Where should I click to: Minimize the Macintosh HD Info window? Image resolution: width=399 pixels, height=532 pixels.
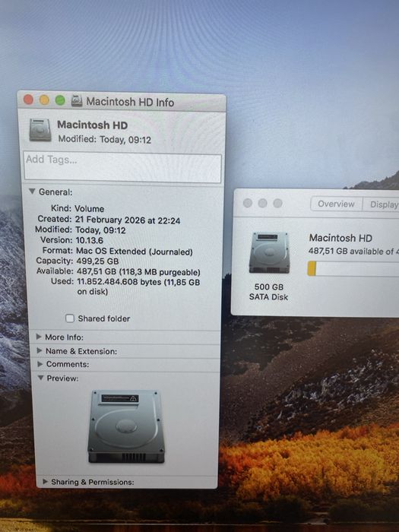(44, 100)
